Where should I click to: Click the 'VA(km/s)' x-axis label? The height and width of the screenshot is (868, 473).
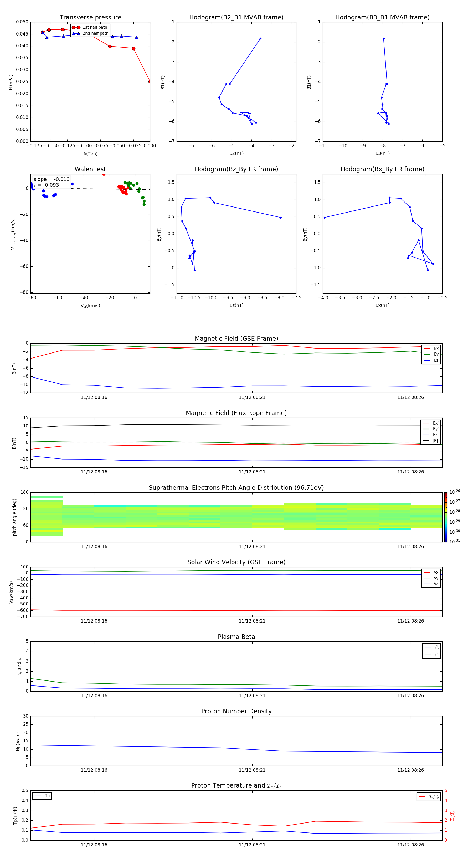point(90,306)
